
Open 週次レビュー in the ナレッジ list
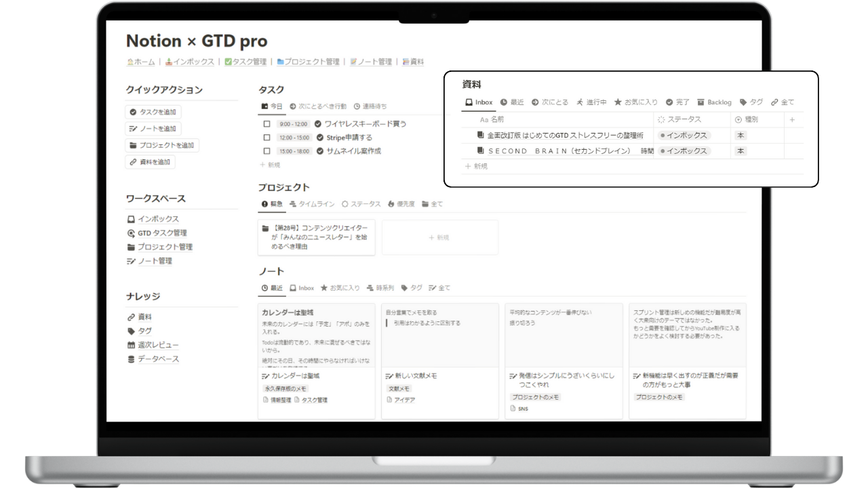(153, 345)
